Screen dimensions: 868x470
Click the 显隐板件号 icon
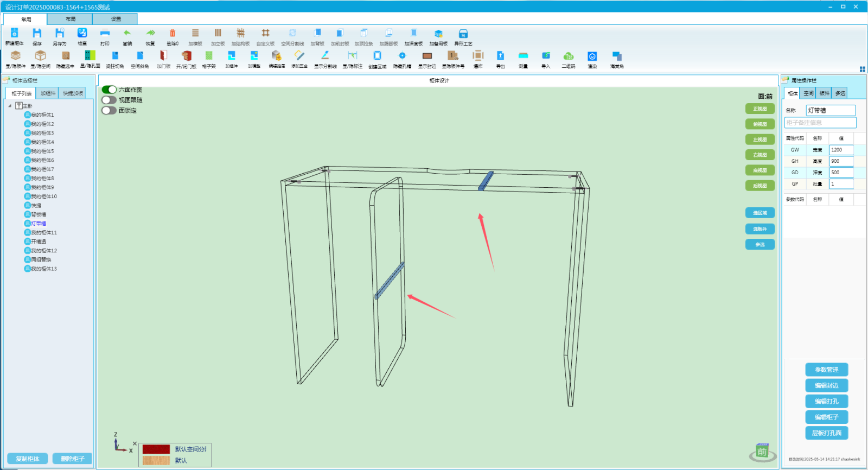(452, 56)
